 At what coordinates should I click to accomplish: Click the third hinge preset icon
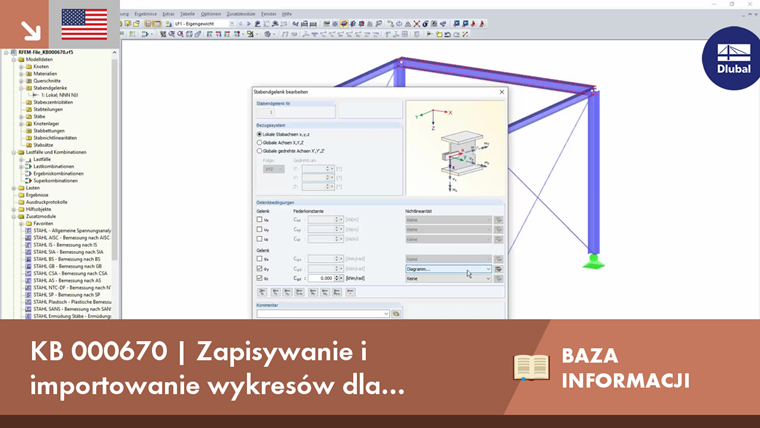(287, 292)
